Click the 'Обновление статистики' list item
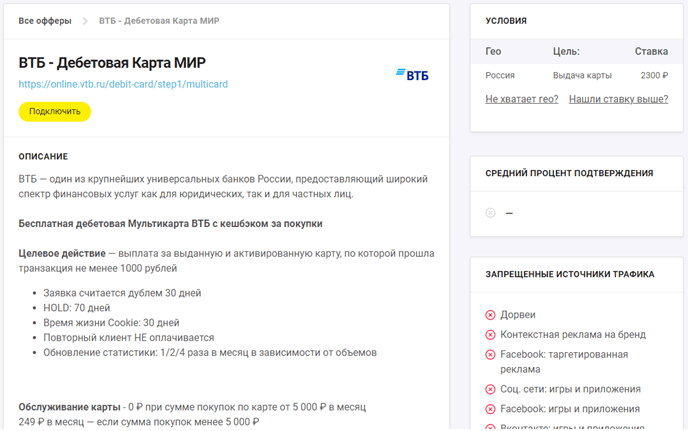689x431 pixels. tap(210, 353)
